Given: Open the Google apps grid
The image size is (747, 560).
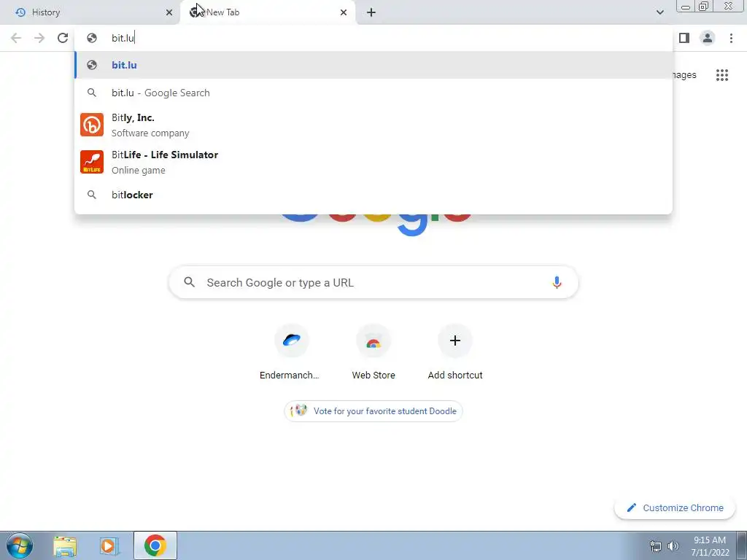Looking at the screenshot, I should pyautogui.click(x=722, y=75).
